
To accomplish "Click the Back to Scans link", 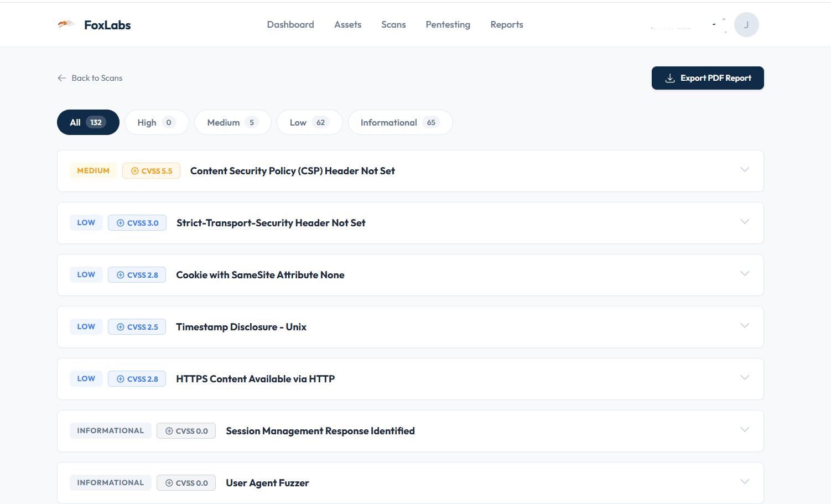I will pyautogui.click(x=96, y=77).
